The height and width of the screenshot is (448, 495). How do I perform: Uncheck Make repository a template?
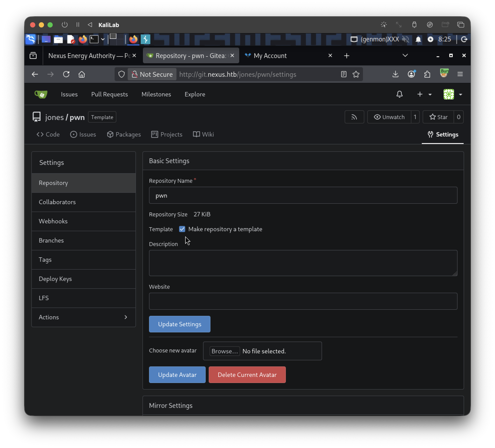[182, 229]
